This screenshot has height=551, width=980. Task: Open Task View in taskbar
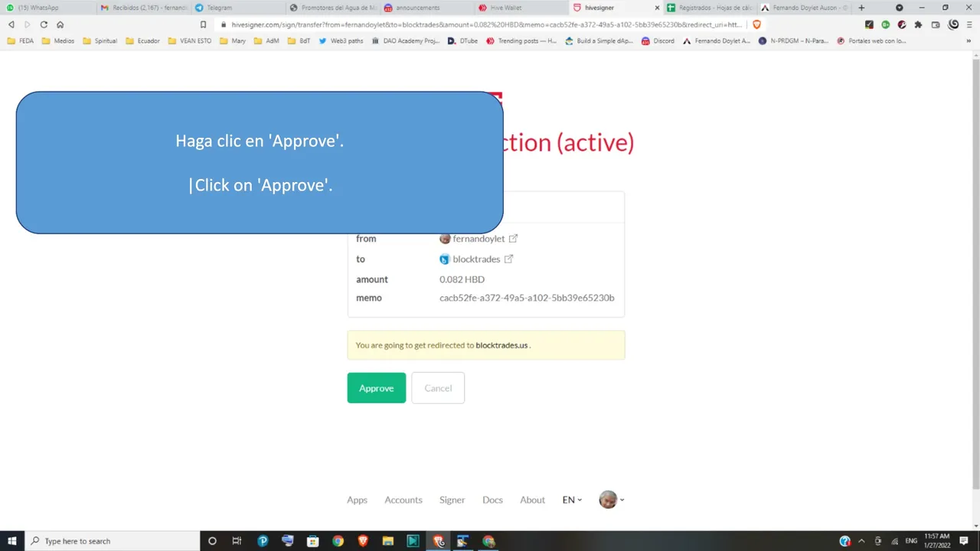(237, 541)
